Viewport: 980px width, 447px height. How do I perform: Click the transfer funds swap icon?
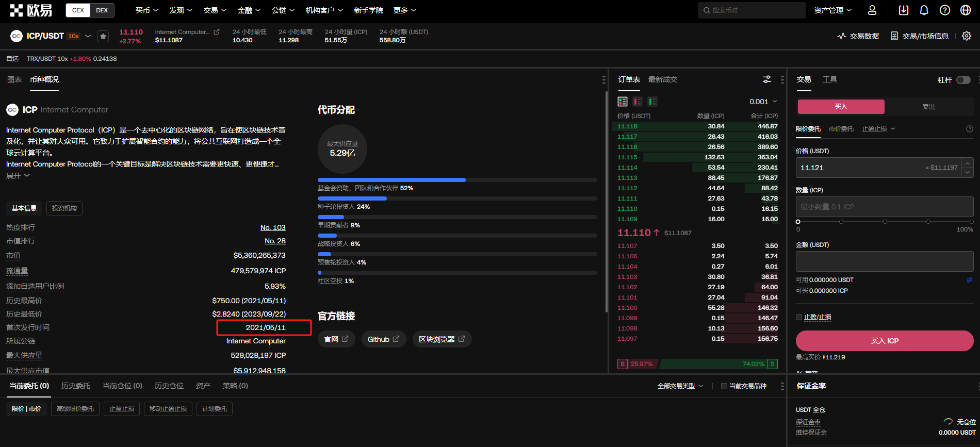(x=970, y=280)
